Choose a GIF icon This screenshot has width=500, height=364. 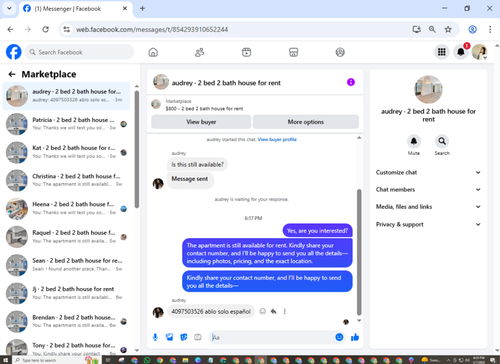pos(198,337)
